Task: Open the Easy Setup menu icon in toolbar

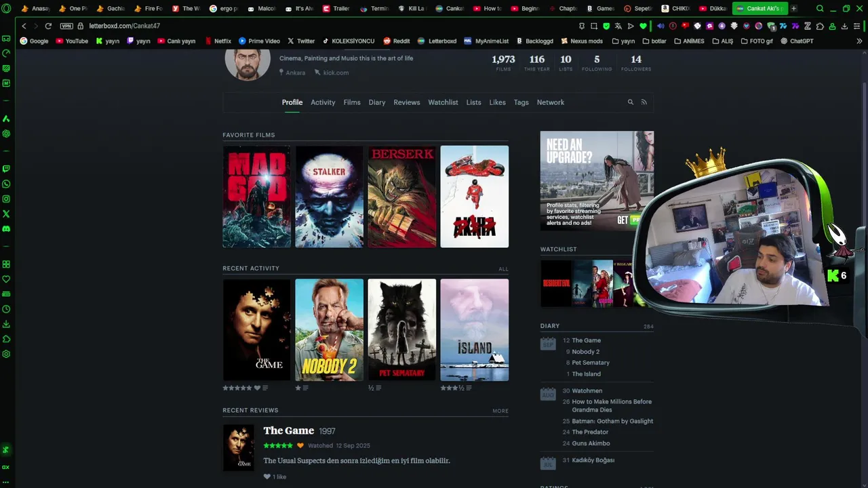Action: pos(856,26)
